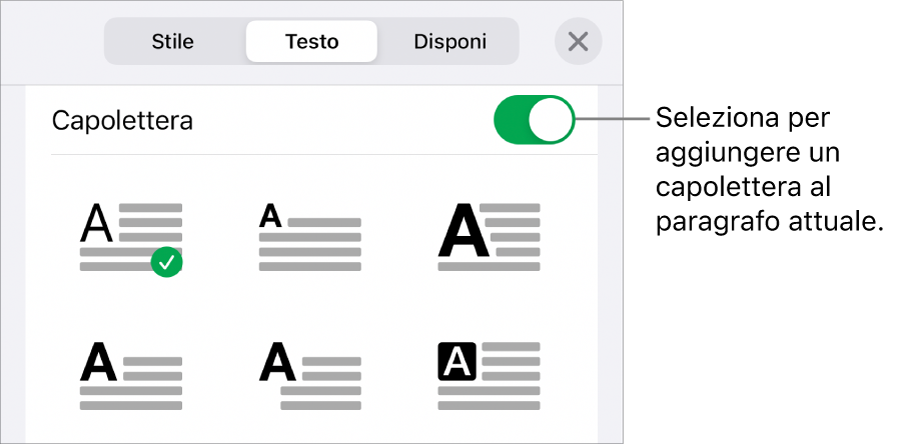902x444 pixels.
Task: Click the 'aggiungere un' callout text line
Action: 748,154
